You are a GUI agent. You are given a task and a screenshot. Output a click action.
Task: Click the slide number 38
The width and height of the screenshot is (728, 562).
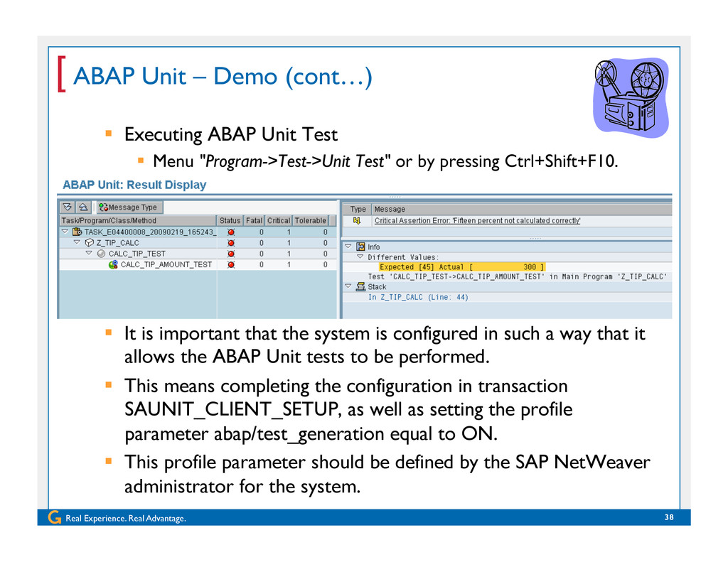(x=669, y=517)
